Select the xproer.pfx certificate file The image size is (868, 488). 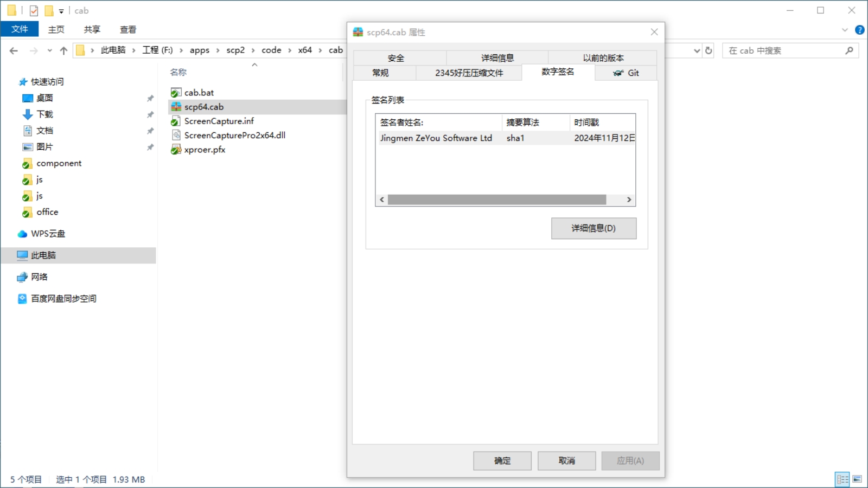[x=205, y=150]
